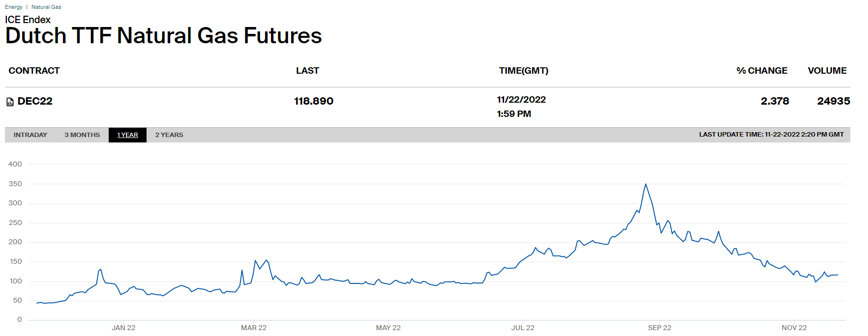Click the chart's highest price peak
868x336 pixels.
[645, 184]
